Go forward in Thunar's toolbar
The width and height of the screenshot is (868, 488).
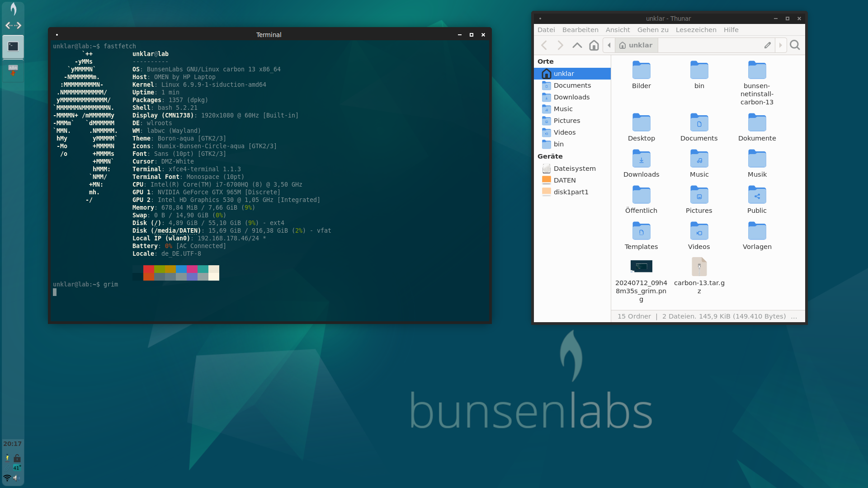click(561, 45)
